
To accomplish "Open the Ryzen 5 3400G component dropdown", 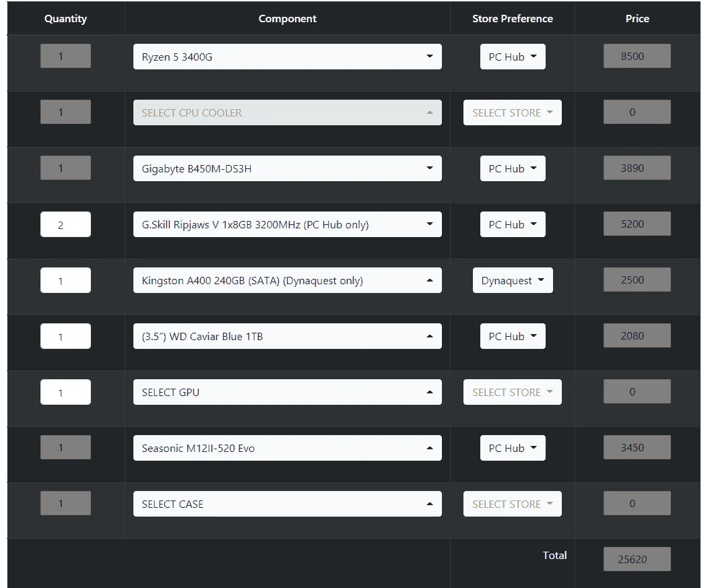I will coord(287,57).
